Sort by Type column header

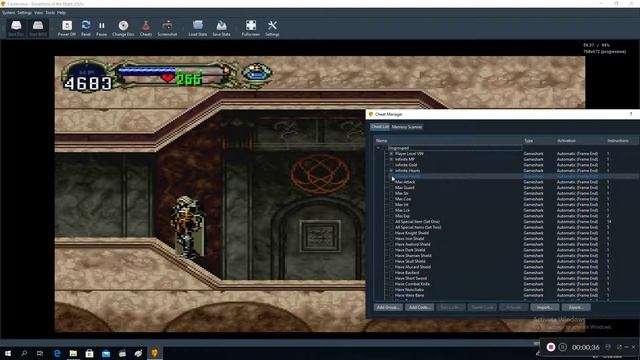pyautogui.click(x=538, y=141)
